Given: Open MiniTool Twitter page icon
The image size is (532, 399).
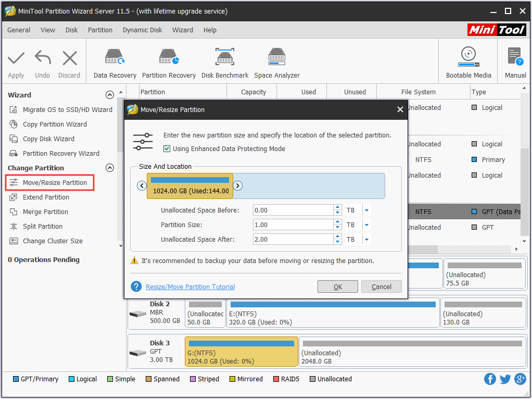Looking at the screenshot, I should click(x=505, y=379).
